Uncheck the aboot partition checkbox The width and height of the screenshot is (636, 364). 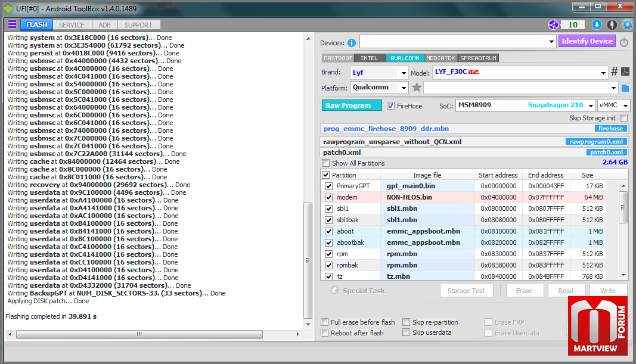(x=328, y=232)
